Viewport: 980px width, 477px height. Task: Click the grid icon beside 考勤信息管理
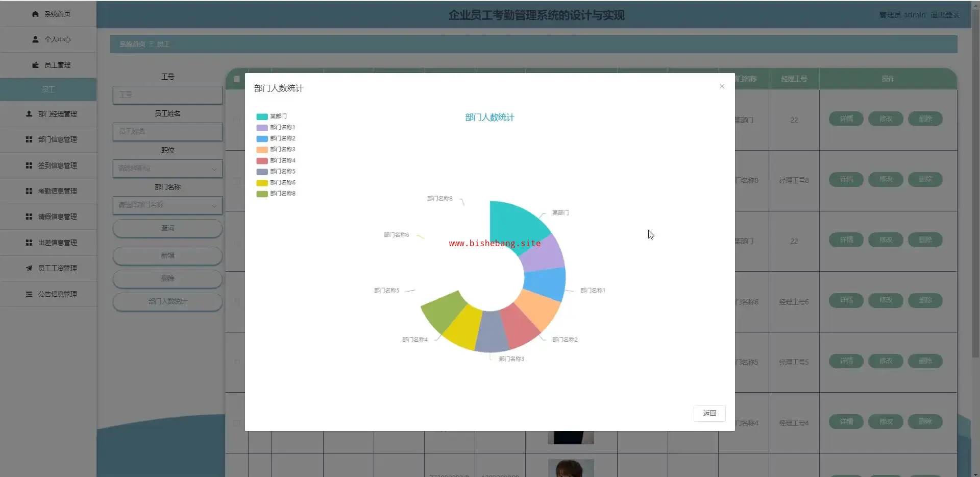click(x=29, y=191)
